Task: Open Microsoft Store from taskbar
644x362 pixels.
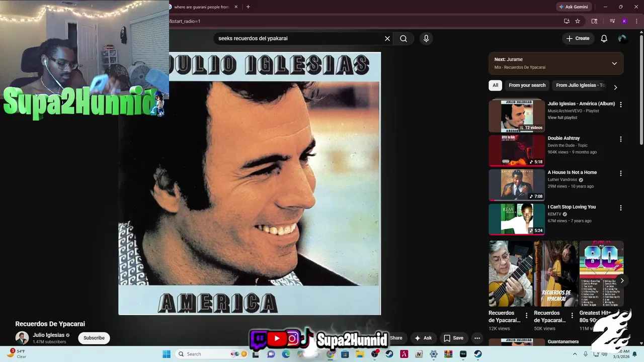Action: [x=345, y=354]
